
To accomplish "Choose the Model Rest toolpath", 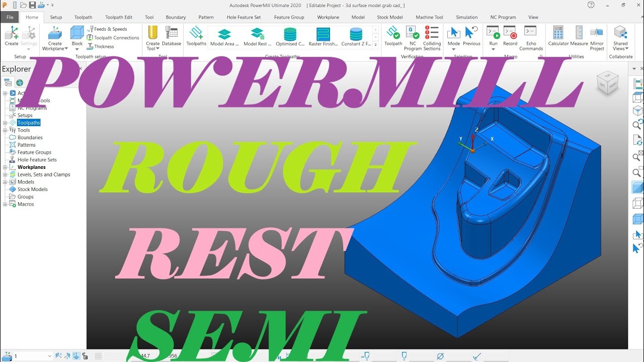I will (258, 37).
